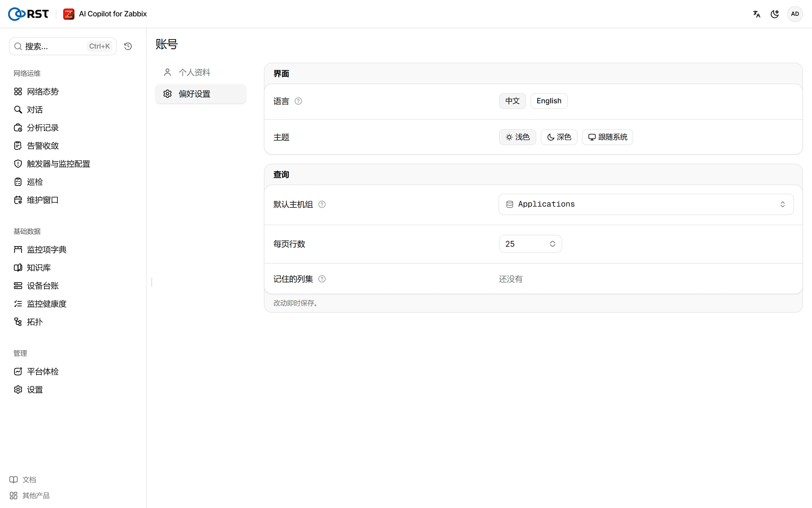Screen dimensions: 812x508
Task: Click the language translate icon in header
Action: pos(757,14)
